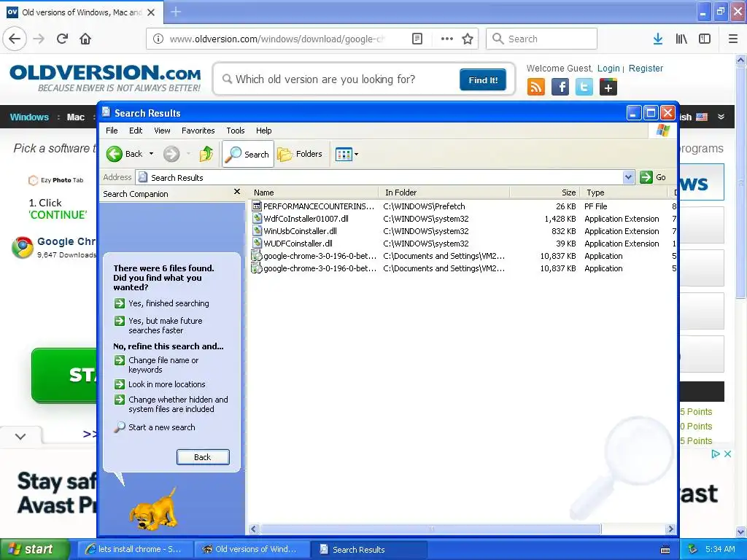Close the Search Companion pane
This screenshot has height=560, width=747.
237,192
